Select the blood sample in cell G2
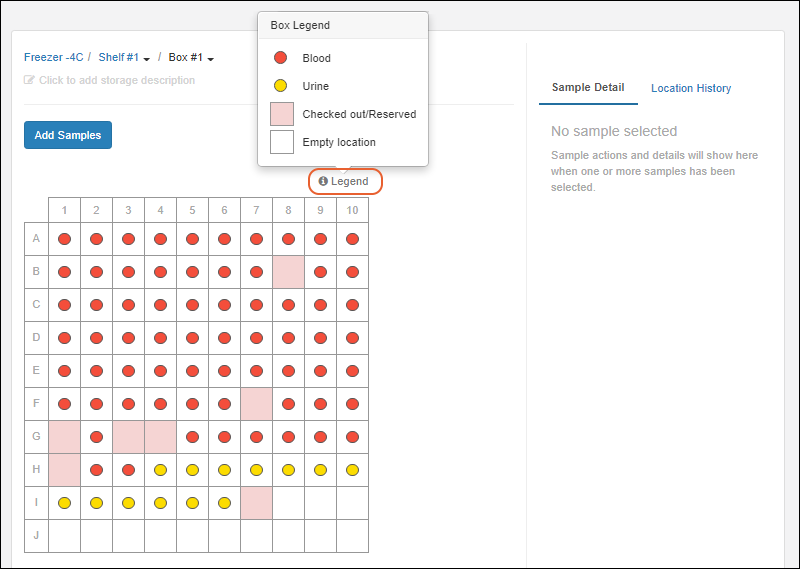The width and height of the screenshot is (800, 569). coord(96,437)
